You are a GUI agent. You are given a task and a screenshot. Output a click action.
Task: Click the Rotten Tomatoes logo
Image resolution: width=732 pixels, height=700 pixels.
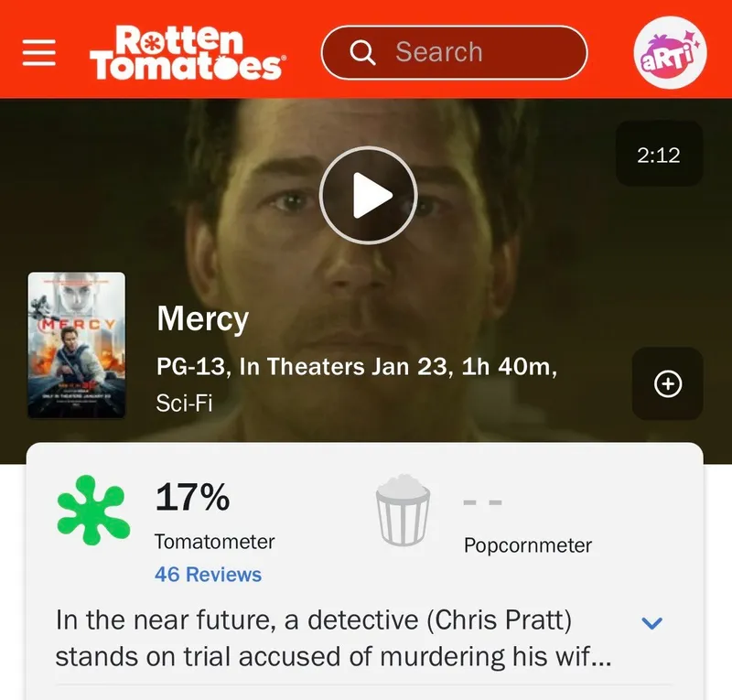[188, 53]
